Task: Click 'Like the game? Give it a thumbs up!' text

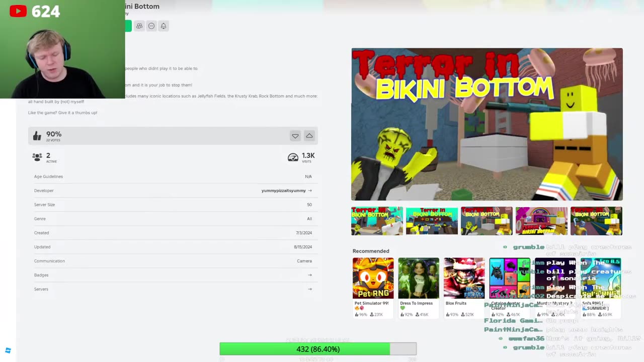Action: (63, 113)
